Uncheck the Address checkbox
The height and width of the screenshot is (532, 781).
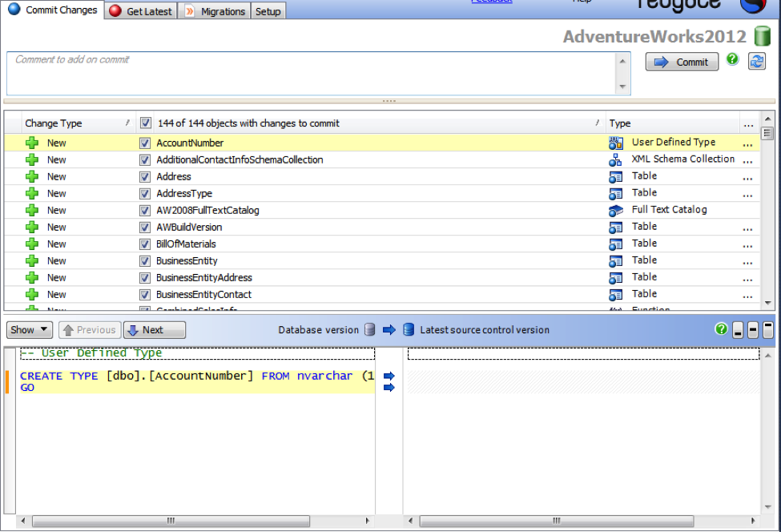[144, 177]
